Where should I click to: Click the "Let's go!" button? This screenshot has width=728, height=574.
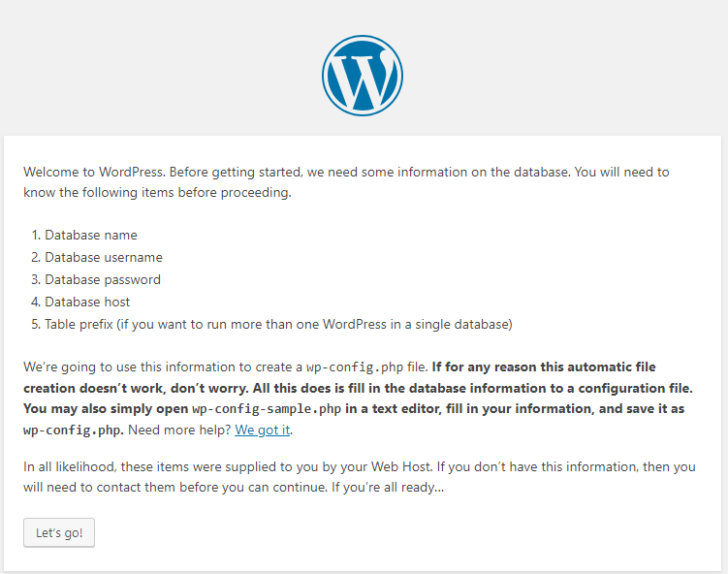pos(59,532)
